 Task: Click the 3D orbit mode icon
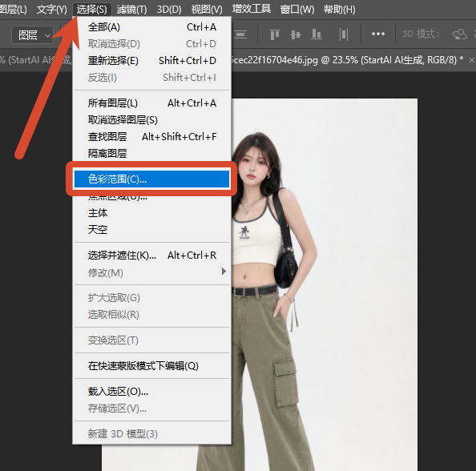[460, 34]
